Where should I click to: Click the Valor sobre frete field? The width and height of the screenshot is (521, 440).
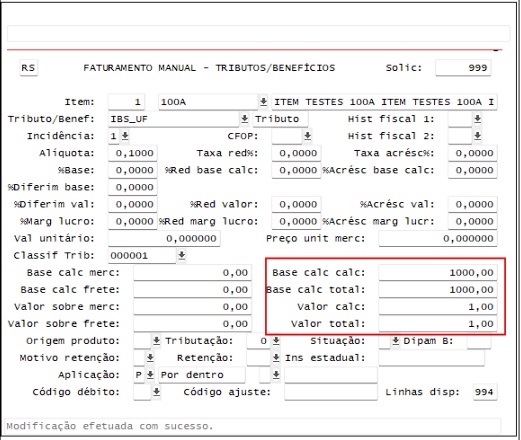pyautogui.click(x=192, y=324)
